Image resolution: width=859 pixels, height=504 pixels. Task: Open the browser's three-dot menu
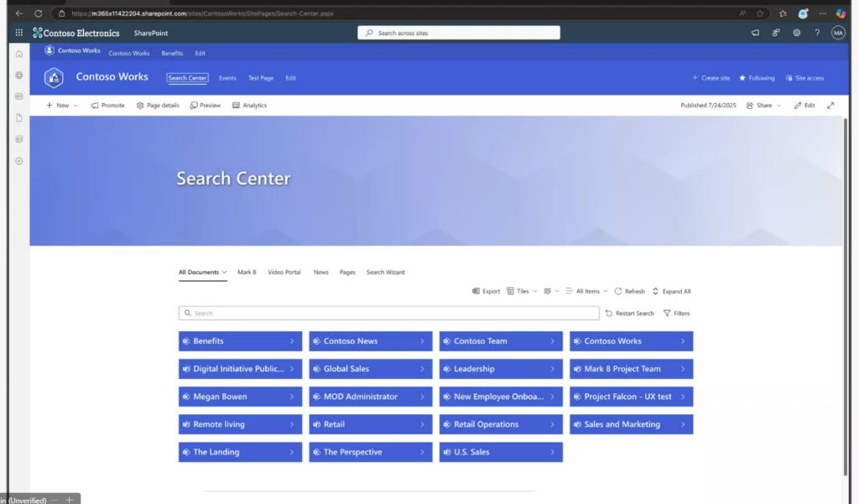pos(822,13)
